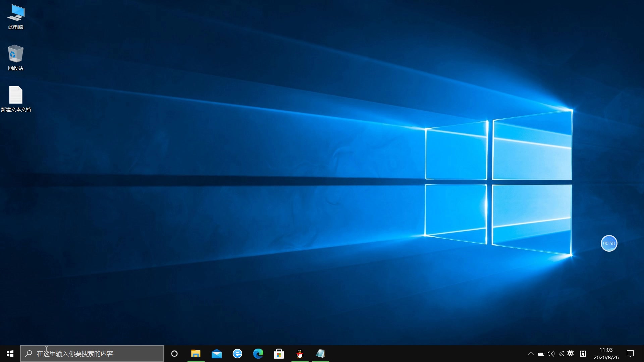Screen dimensions: 644x362
Task: Open Cortana circle button on taskbar
Action: 174,354
